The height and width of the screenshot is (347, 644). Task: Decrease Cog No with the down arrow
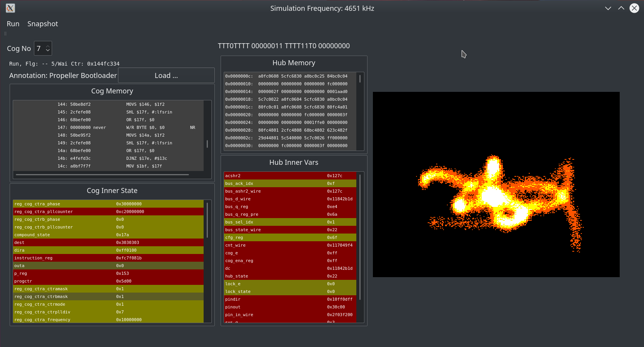coord(48,51)
